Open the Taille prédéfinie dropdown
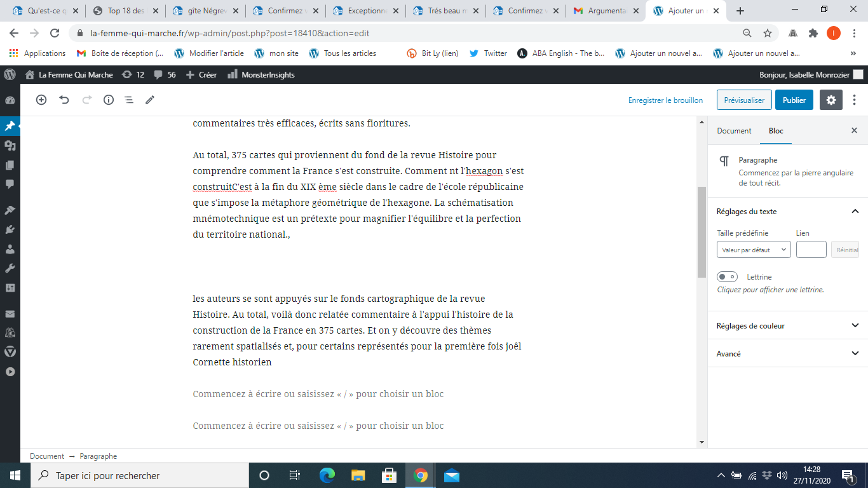The width and height of the screenshot is (868, 488). [x=754, y=250]
